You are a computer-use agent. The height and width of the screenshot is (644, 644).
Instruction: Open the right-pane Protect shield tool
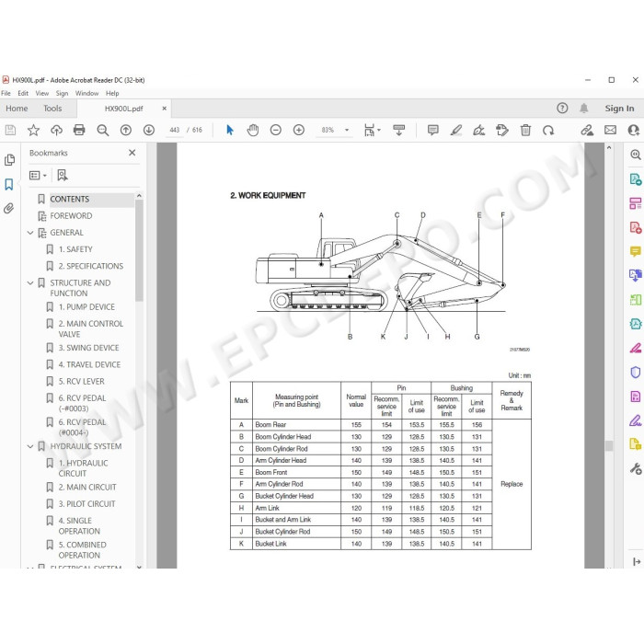tap(636, 372)
